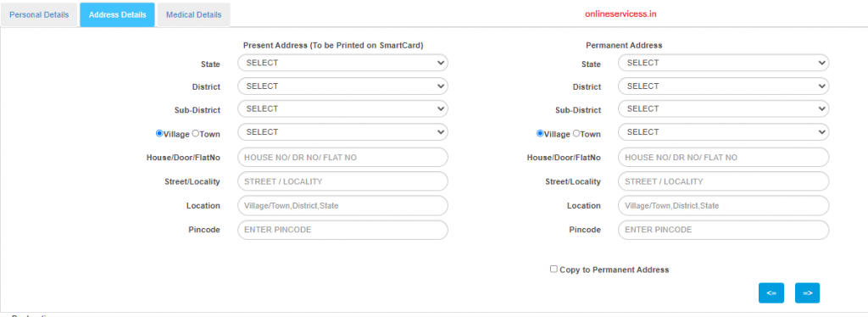Screen dimensions: 868x317
Task: Select Town radio under Permanent Address
Action: [x=576, y=133]
